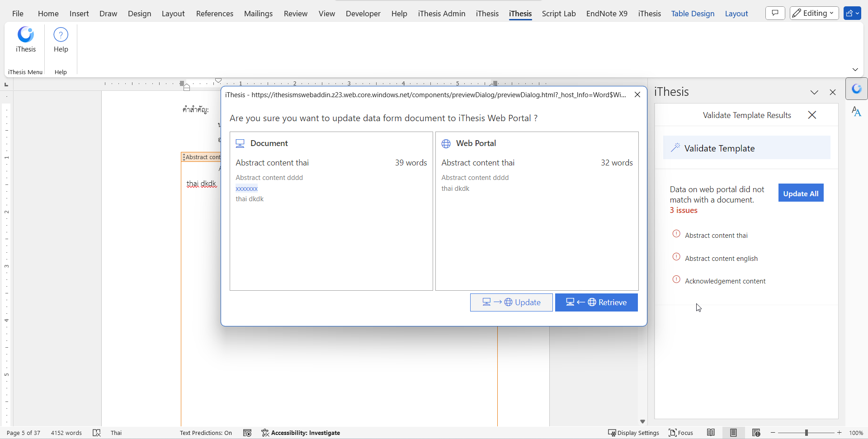The width and height of the screenshot is (868, 439).
Task: Open the File tab
Action: 18,14
